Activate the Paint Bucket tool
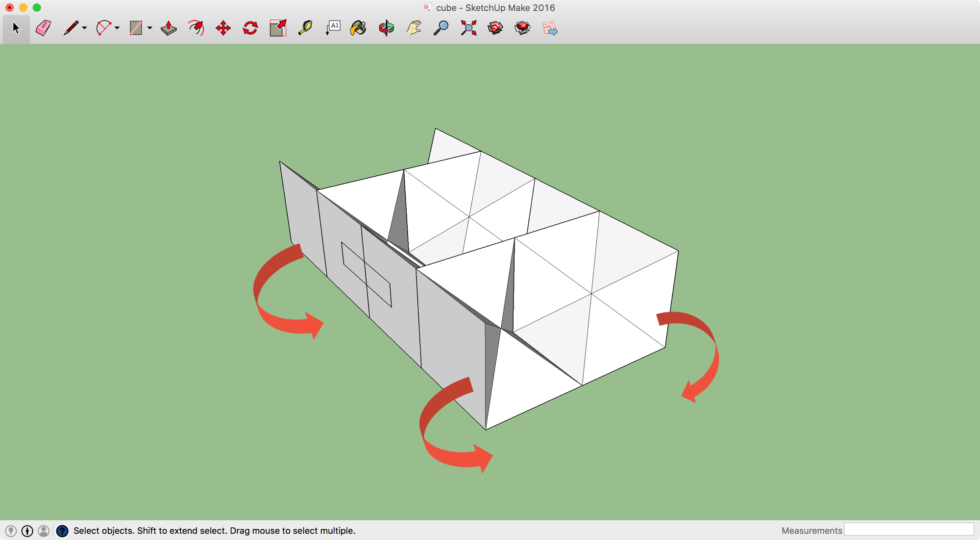 (359, 28)
